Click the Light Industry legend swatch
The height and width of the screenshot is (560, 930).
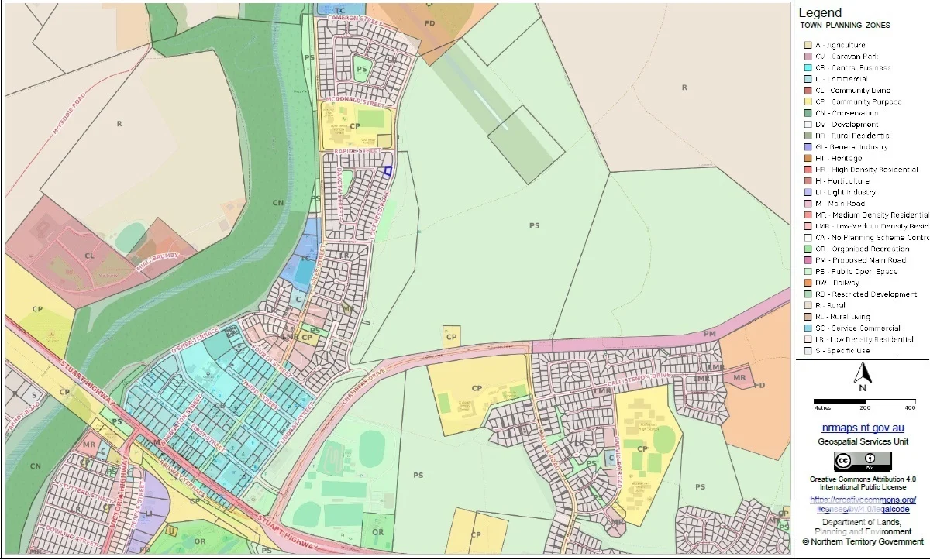pyautogui.click(x=808, y=192)
